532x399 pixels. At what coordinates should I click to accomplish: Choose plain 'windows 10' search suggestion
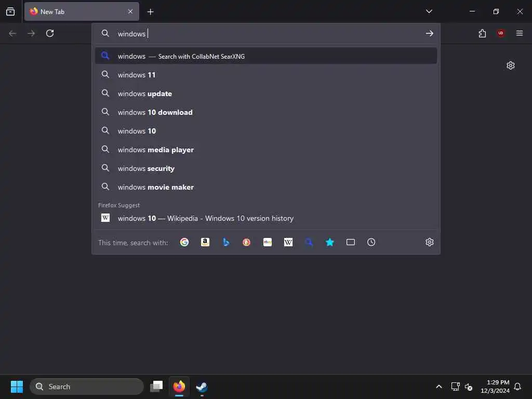point(266,130)
